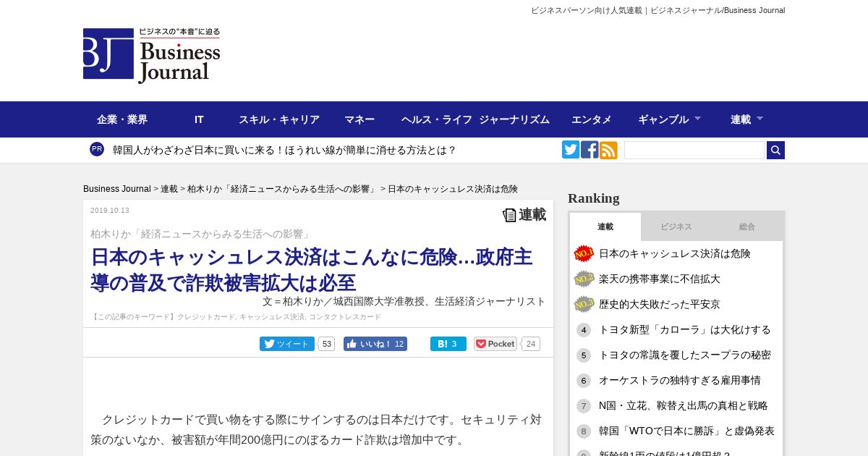This screenshot has width=868, height=456.
Task: Open ranking item N国・立花、鞍替え出馬の真相と戦略
Action: 684,406
